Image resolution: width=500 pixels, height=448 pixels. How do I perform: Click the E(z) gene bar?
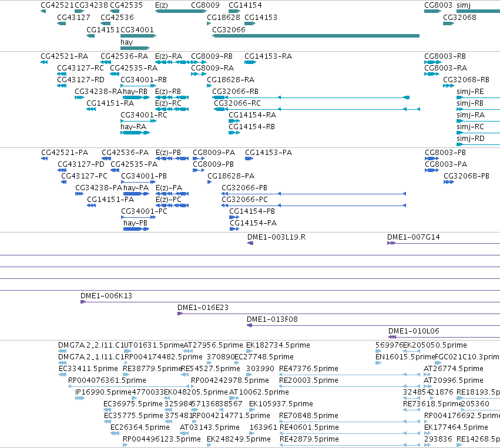pyautogui.click(x=181, y=11)
